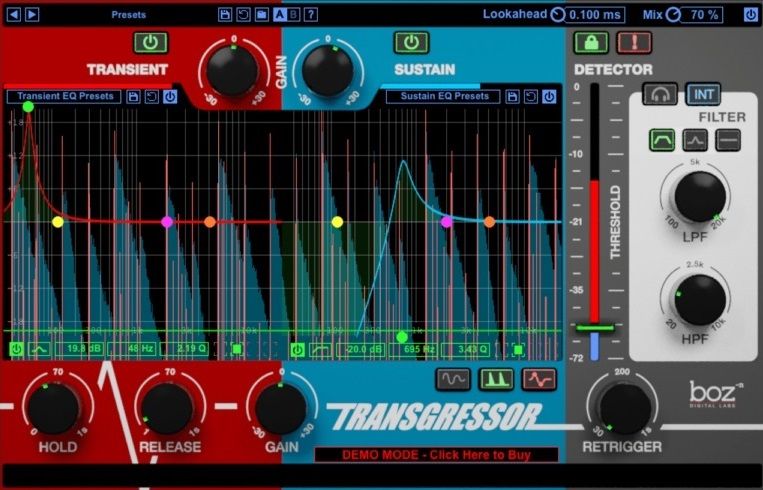This screenshot has width=763, height=490.
Task: Click the 695 Hz band frequency field
Action: pyautogui.click(x=413, y=349)
